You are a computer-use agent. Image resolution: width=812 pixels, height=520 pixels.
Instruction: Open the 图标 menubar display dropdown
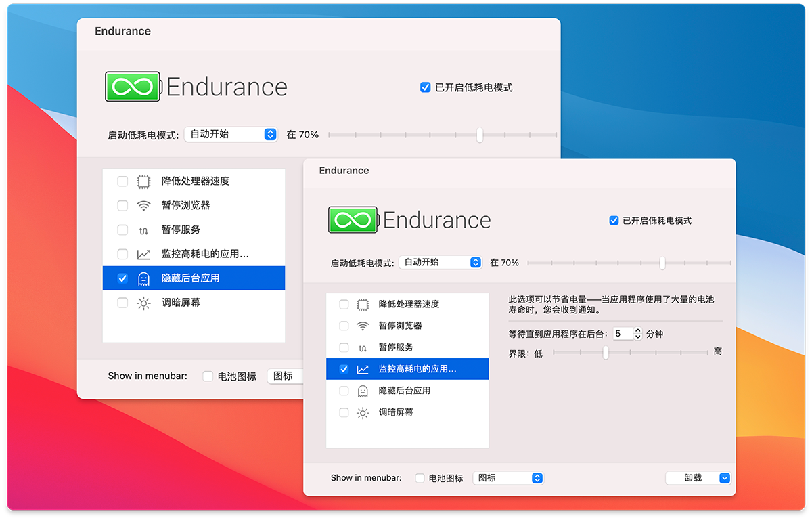[508, 478]
